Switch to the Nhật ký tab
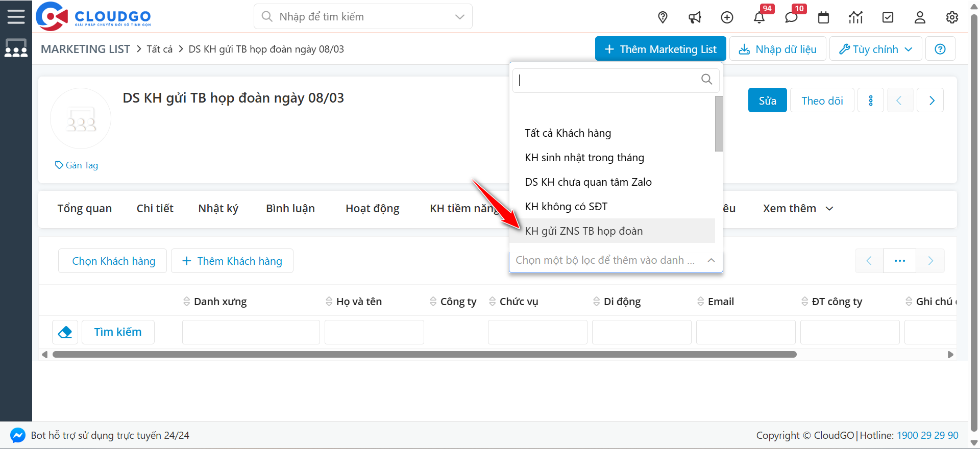The height and width of the screenshot is (449, 980). (218, 209)
